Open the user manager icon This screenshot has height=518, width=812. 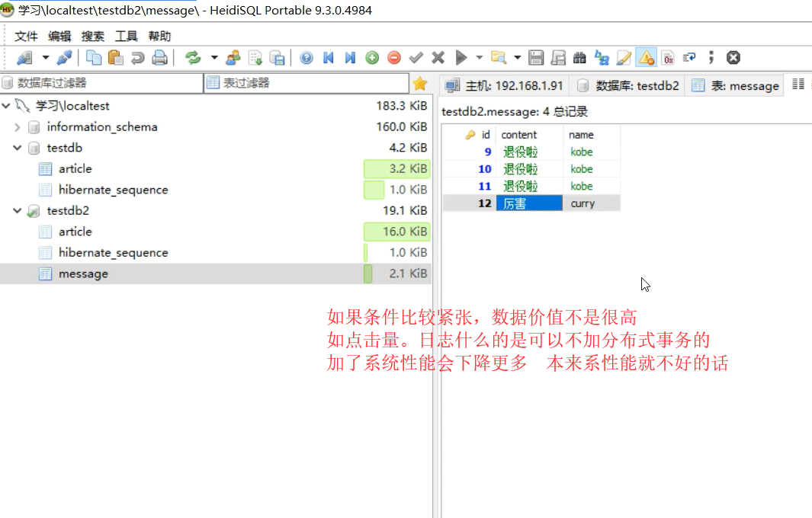(233, 57)
